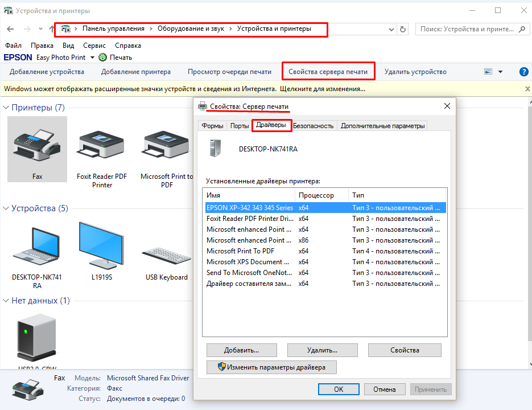The height and width of the screenshot is (410, 532).
Task: Select the DESKTOP-NK741RA laptop device icon
Action: tap(36, 246)
